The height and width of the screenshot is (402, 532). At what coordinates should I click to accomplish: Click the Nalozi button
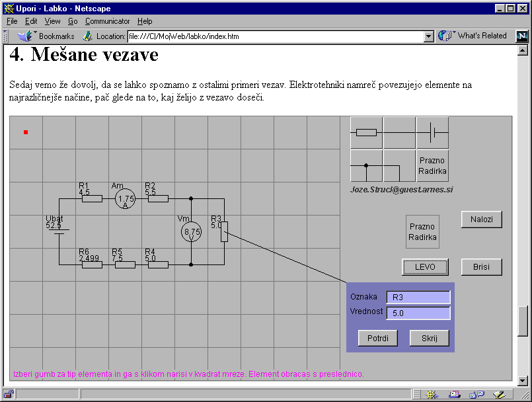[481, 220]
